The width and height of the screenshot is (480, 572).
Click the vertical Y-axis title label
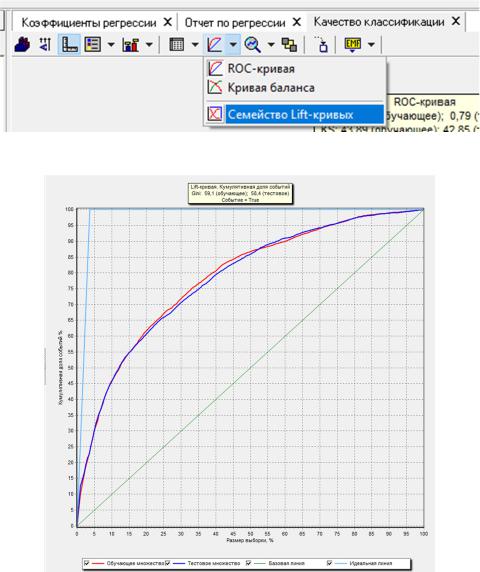tap(61, 367)
